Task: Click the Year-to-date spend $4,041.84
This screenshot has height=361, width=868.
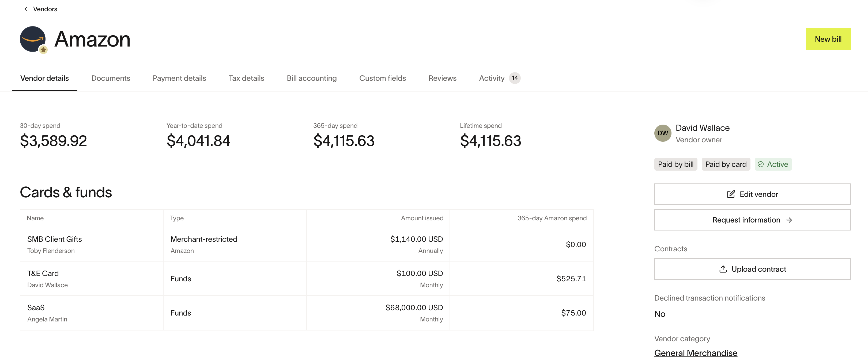Action: (x=198, y=141)
